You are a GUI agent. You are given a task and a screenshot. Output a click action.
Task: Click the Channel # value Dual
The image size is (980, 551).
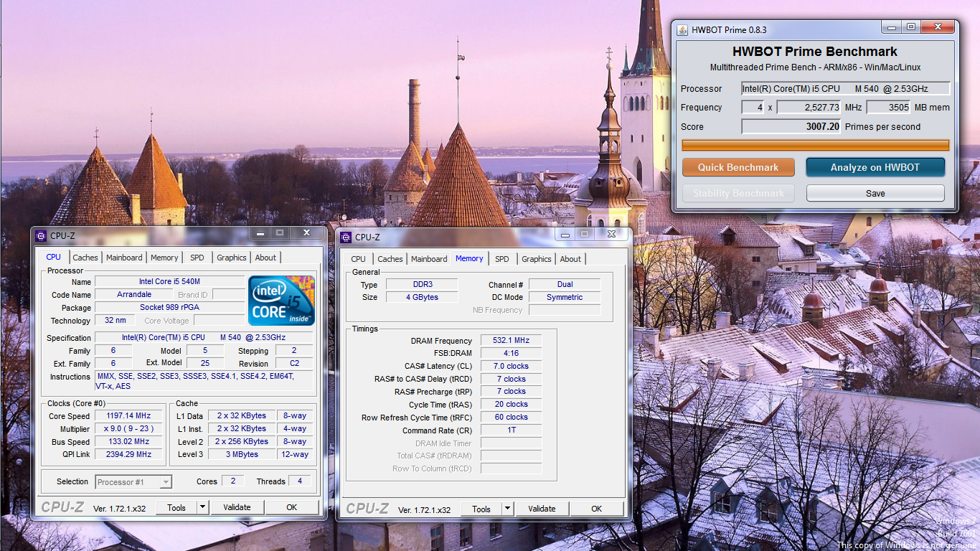tap(565, 285)
